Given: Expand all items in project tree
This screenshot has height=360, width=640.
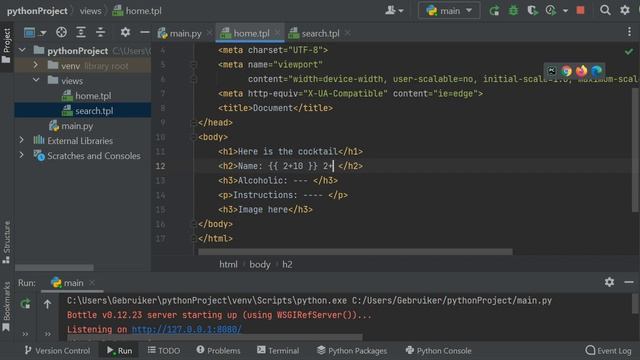Looking at the screenshot, I should click(81, 32).
